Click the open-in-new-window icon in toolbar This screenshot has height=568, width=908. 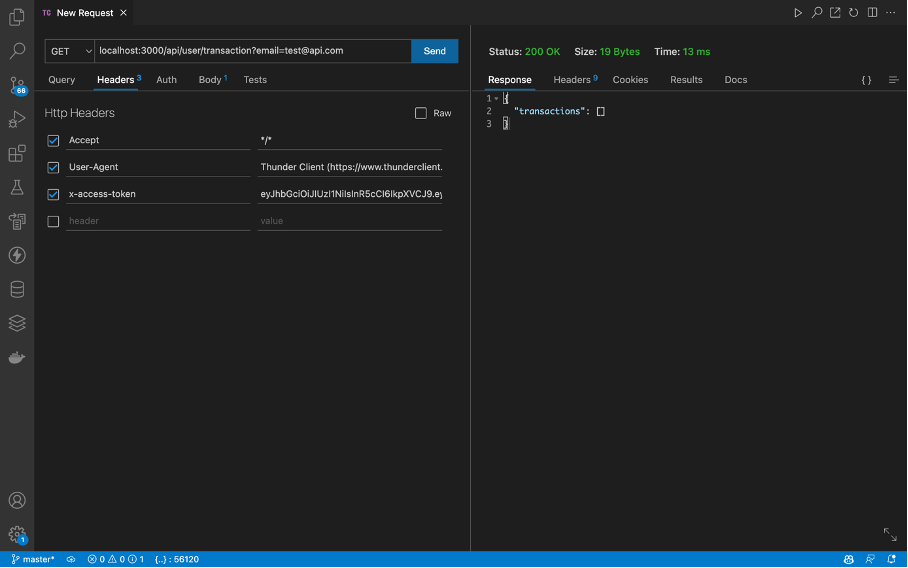(x=835, y=13)
